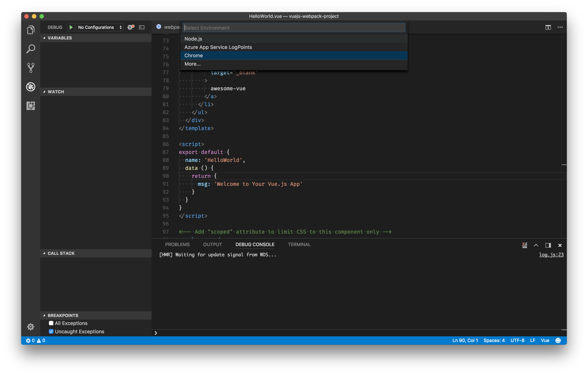Open the Extensions view icon
This screenshot has width=588, height=375.
(x=30, y=106)
